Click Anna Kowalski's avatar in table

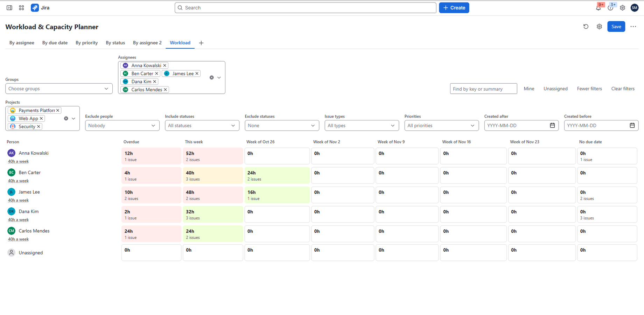[x=12, y=153]
